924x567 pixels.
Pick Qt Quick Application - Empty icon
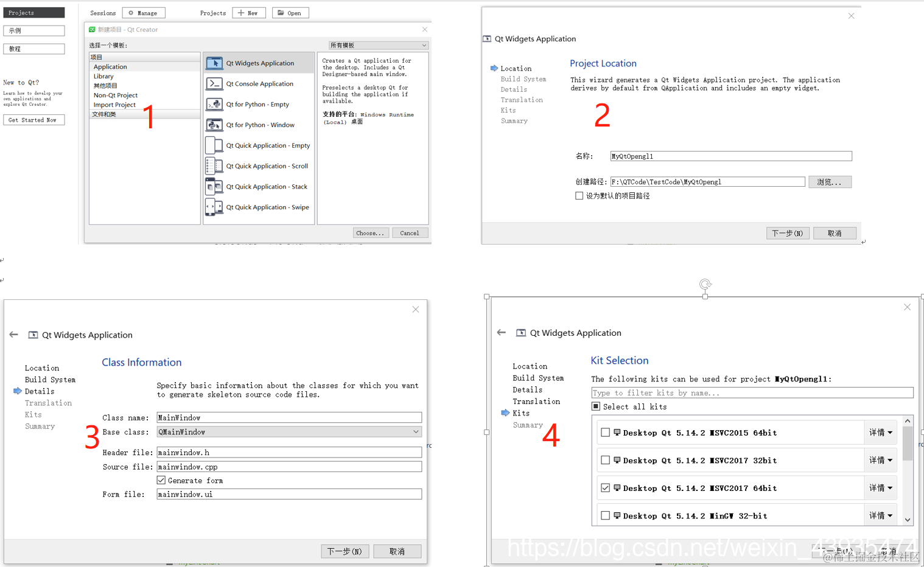coord(214,145)
